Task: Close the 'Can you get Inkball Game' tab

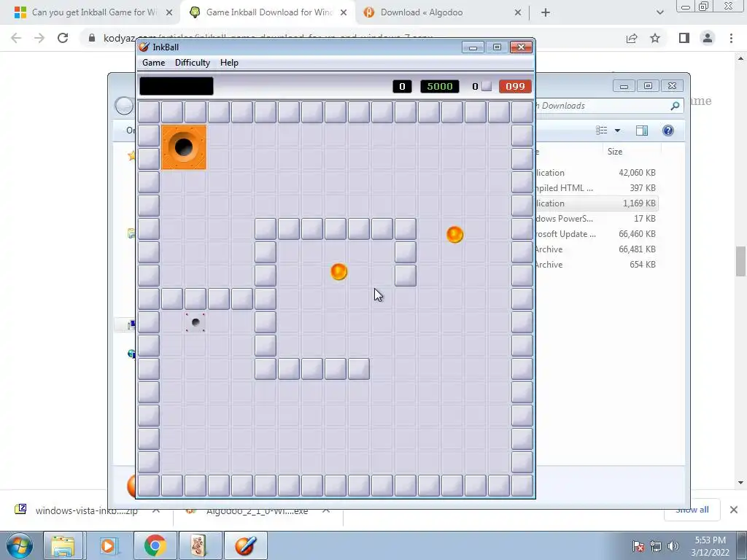Action: 169,13
